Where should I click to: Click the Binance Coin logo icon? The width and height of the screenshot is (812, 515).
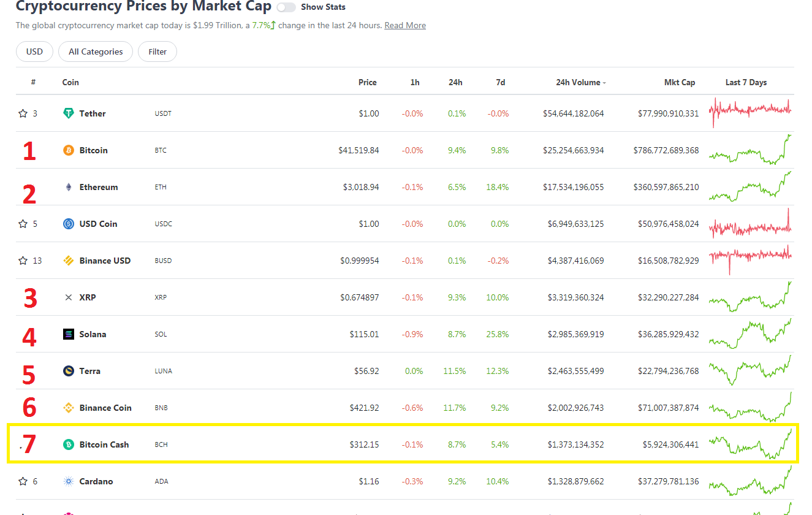pyautogui.click(x=69, y=408)
